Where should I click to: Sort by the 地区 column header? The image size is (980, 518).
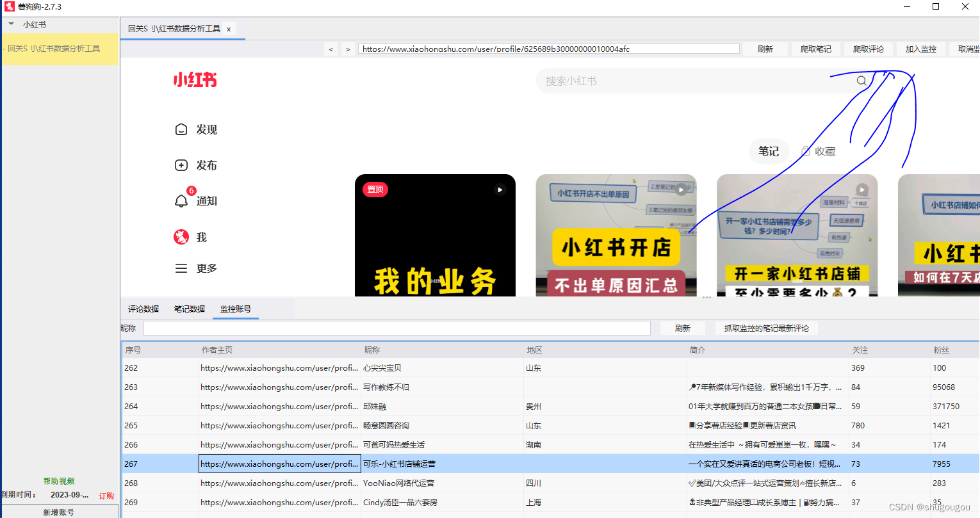[605, 350]
